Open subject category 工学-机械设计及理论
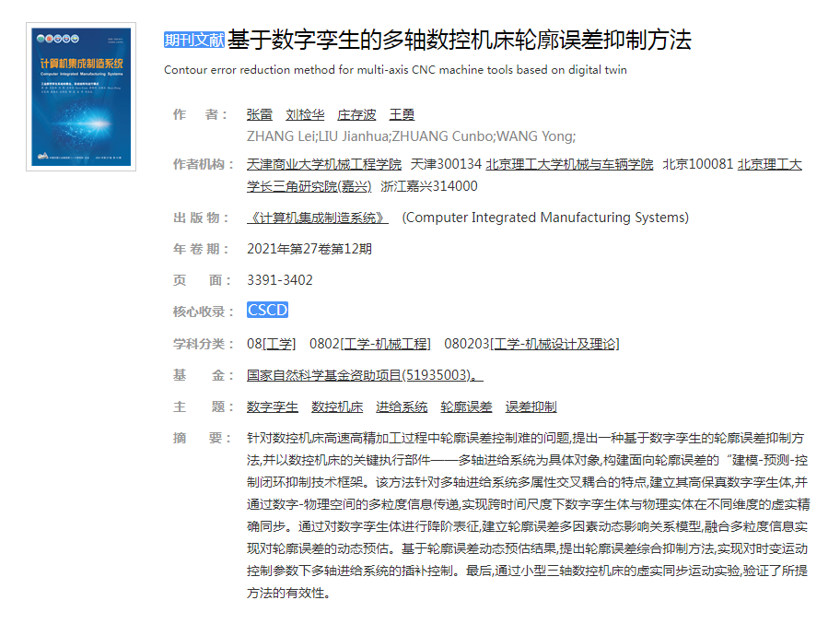 [554, 344]
